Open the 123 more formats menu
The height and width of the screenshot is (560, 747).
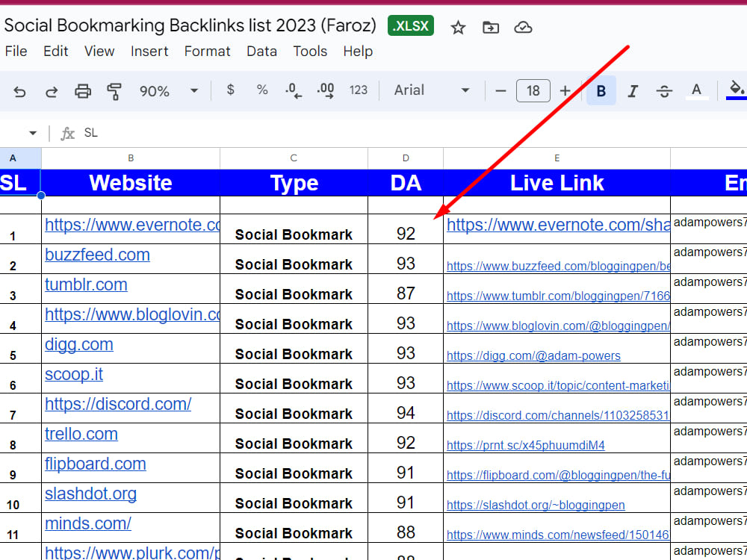(x=359, y=90)
